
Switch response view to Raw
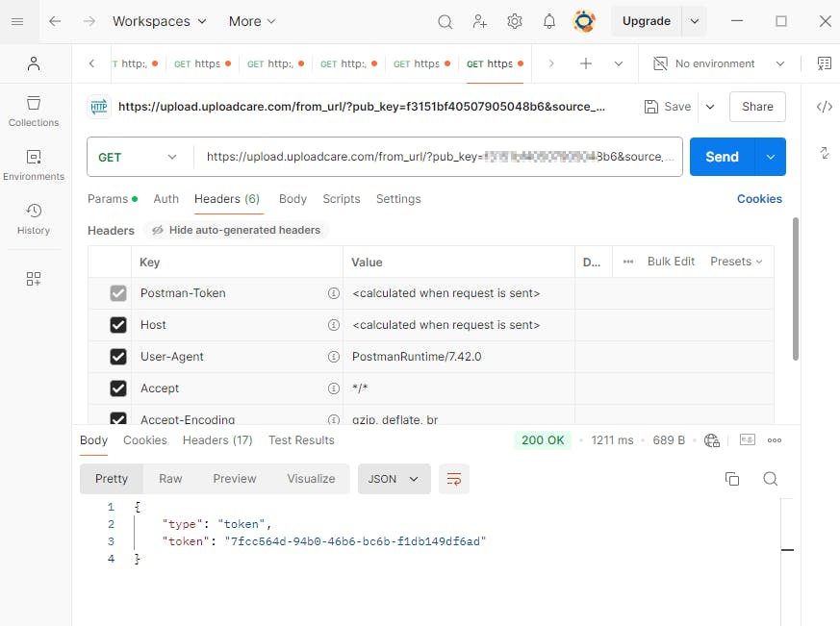[x=170, y=479]
